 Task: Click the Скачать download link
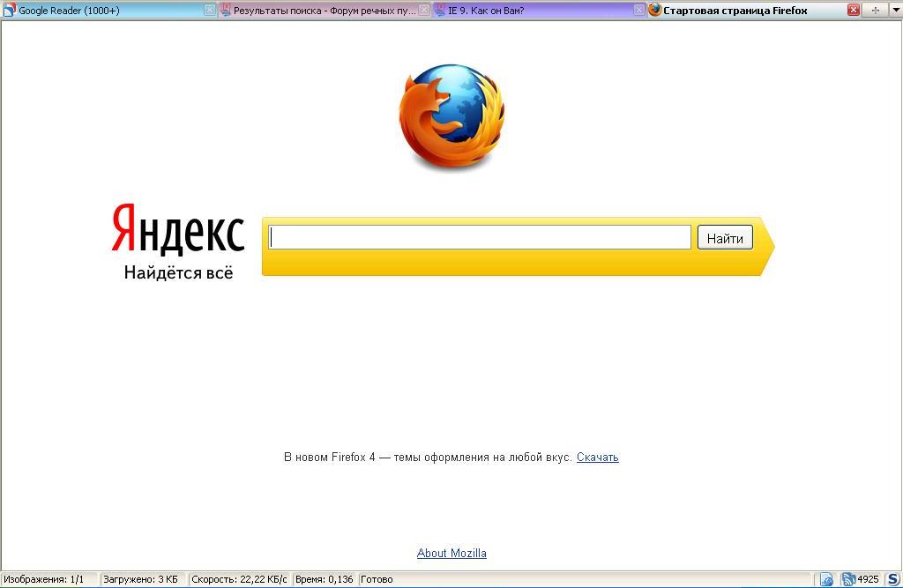597,458
